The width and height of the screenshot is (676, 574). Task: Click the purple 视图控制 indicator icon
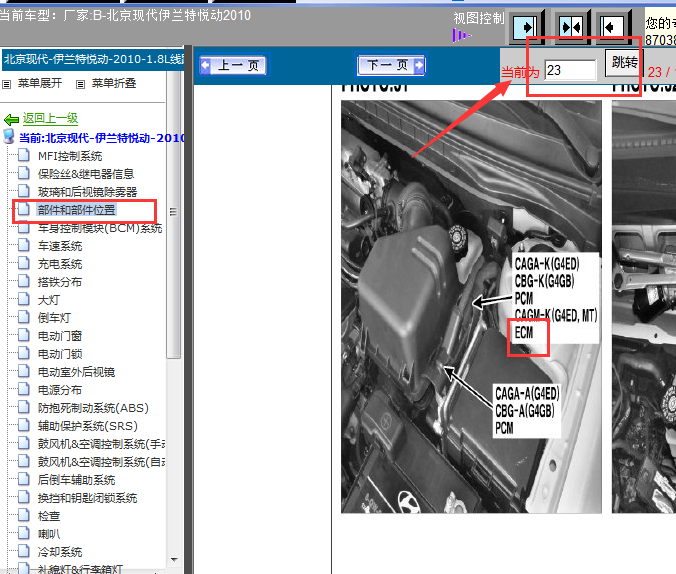pyautogui.click(x=461, y=35)
